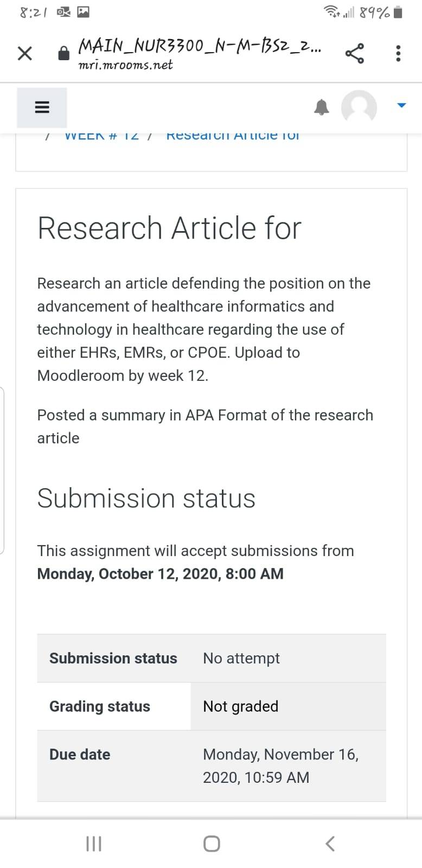Tap the Android recent apps button
Image resolution: width=422 pixels, height=868 pixels.
[94, 844]
